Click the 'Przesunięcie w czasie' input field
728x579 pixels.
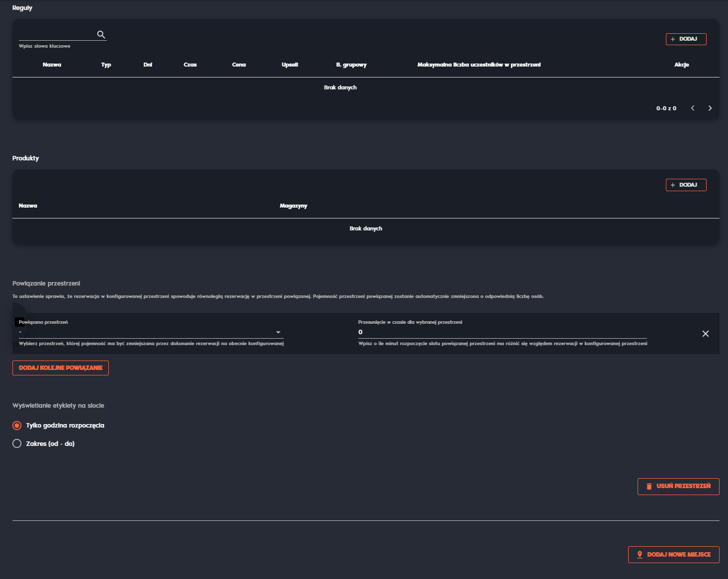pyautogui.click(x=502, y=332)
